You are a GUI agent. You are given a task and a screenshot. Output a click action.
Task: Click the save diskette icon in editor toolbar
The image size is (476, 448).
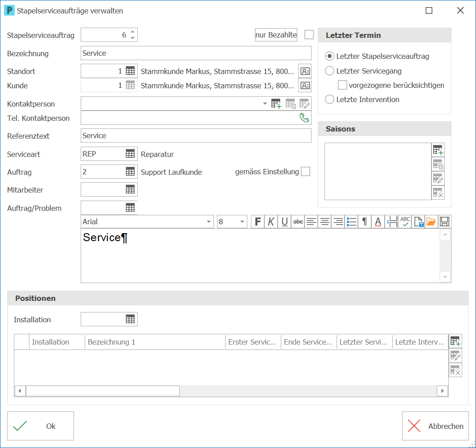(x=444, y=222)
